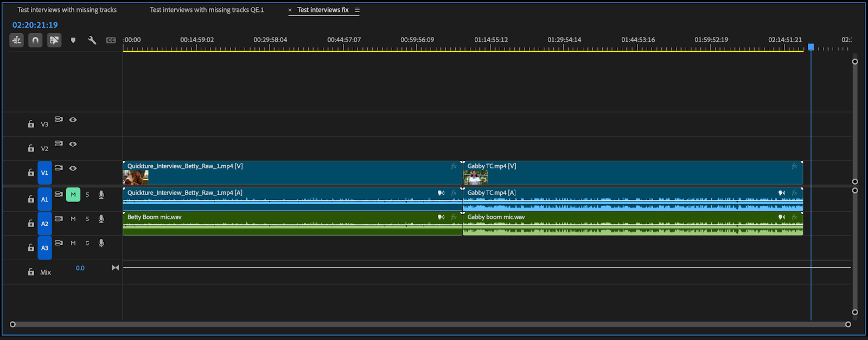Screen dimensions: 868x340
Task: Click the blue playhead marker on ruler
Action: point(811,47)
